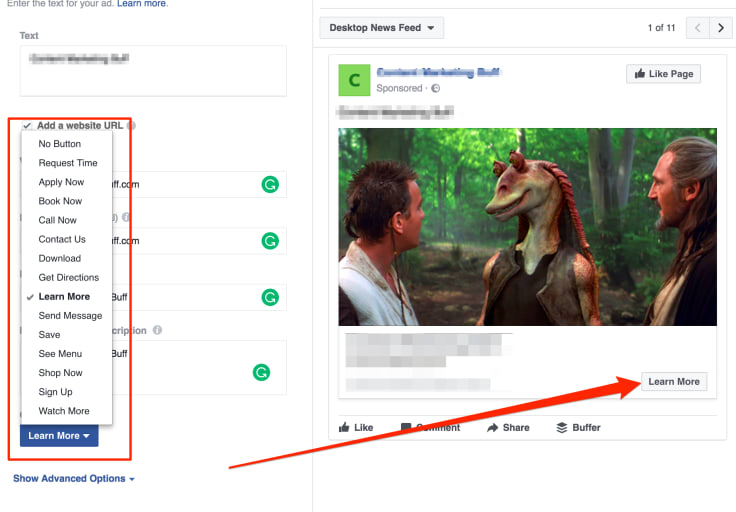Click the Grammarly icon in the single-line Buff field
This screenshot has width=736, height=512.
(x=270, y=297)
